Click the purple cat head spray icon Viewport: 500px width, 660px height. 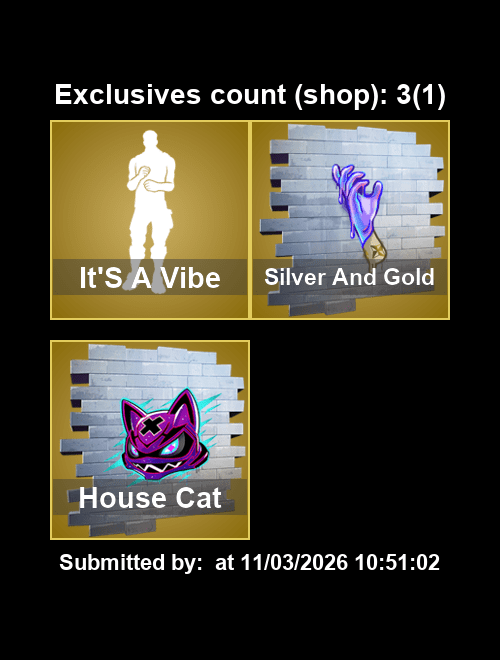tap(164, 435)
